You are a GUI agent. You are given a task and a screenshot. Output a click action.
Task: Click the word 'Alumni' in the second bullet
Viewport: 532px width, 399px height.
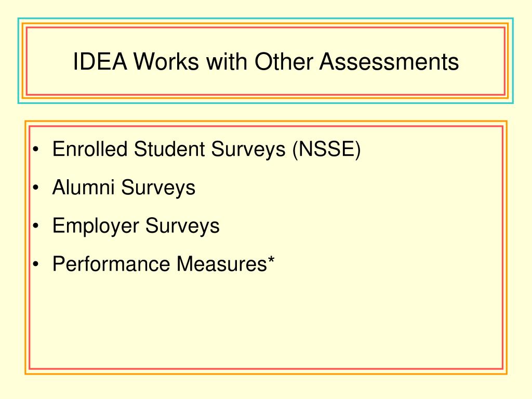(x=83, y=187)
